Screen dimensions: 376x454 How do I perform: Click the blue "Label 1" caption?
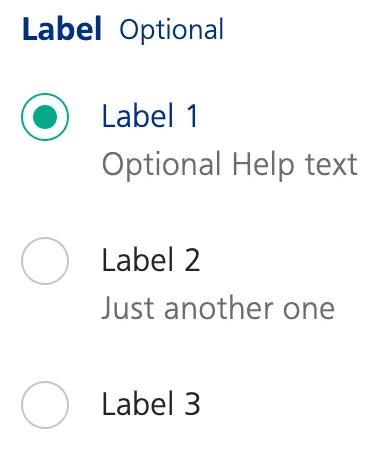coord(150,116)
